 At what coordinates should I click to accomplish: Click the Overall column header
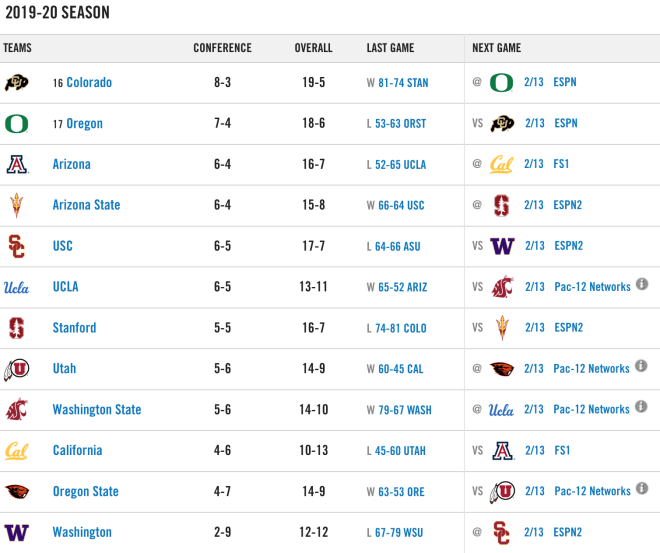coord(313,48)
